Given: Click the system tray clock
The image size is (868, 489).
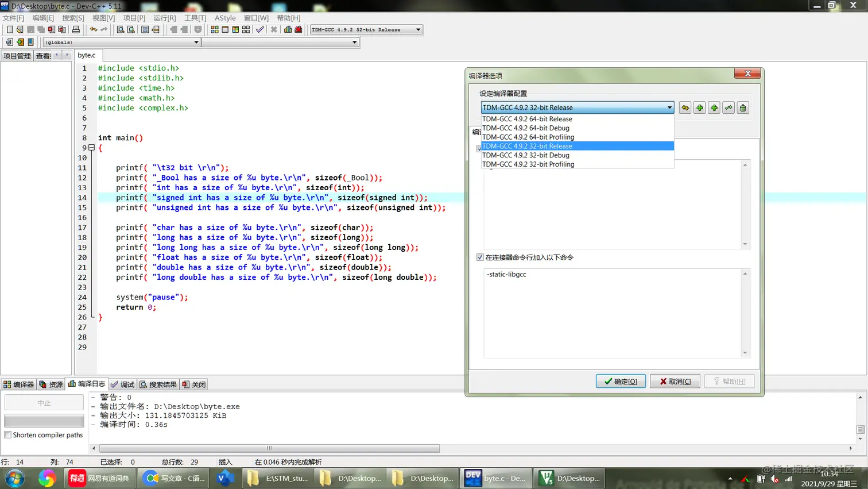Looking at the screenshot, I should tap(829, 479).
